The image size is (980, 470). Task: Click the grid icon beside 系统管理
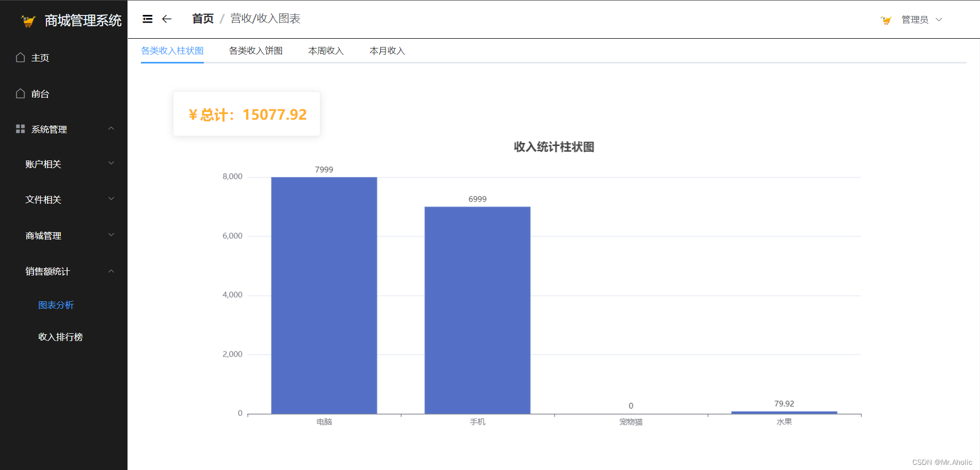(20, 129)
